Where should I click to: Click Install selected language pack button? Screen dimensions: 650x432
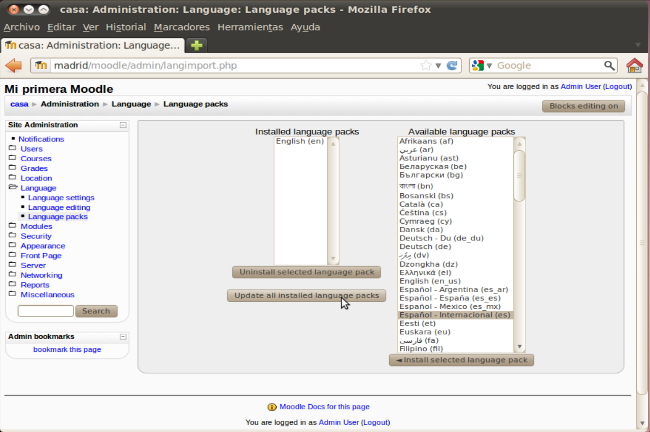pos(461,360)
